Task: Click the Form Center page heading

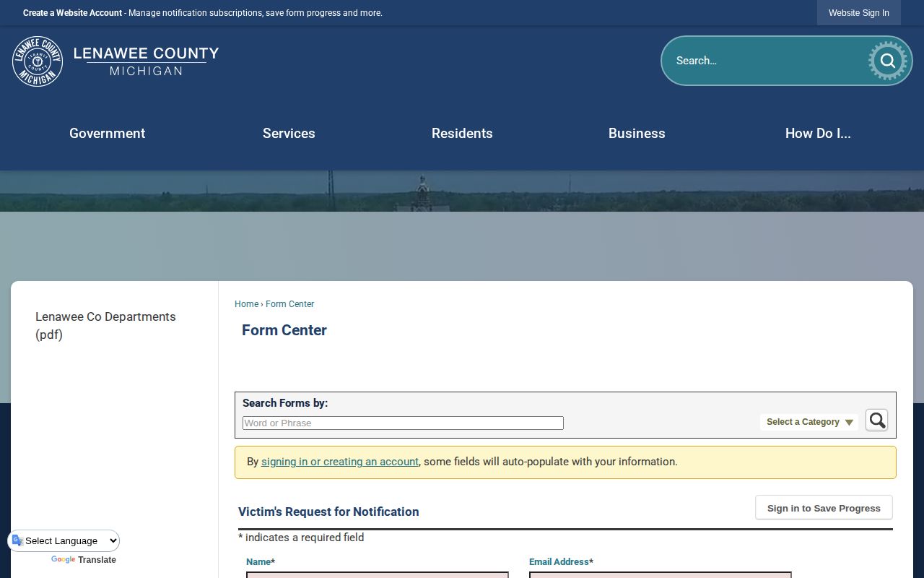Action: point(284,330)
